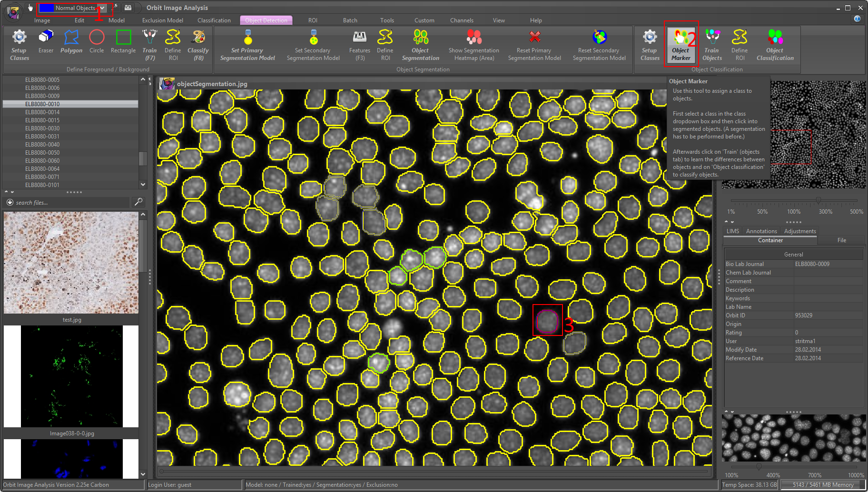Open the Edit ribbon tab

point(79,20)
